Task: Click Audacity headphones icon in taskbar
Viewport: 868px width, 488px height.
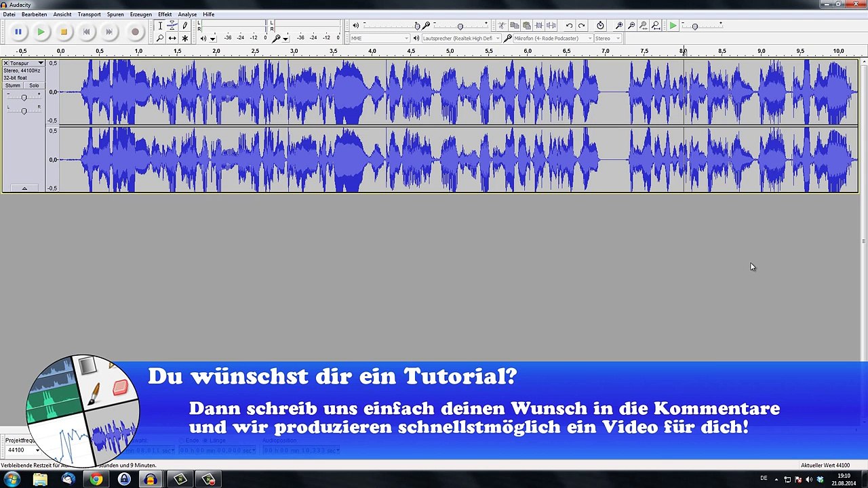Action: click(151, 479)
